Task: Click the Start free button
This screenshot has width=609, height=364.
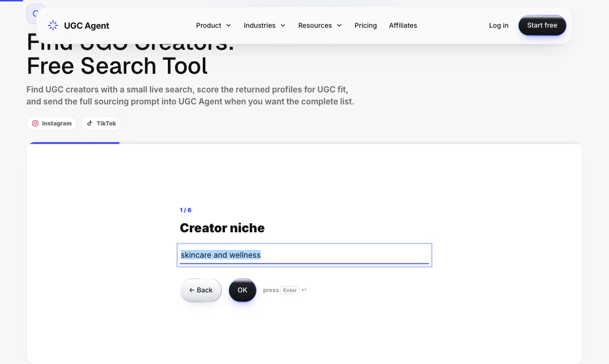Action: [x=542, y=25]
